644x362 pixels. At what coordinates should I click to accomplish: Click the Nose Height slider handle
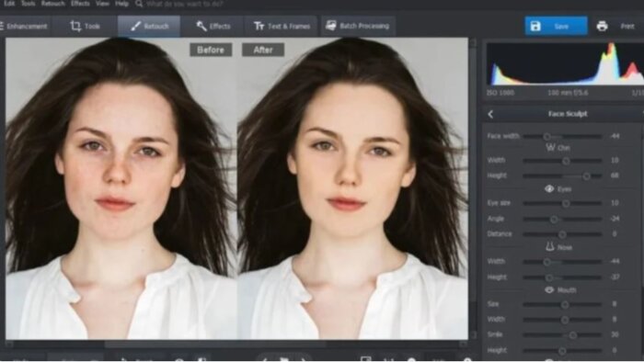(x=549, y=277)
